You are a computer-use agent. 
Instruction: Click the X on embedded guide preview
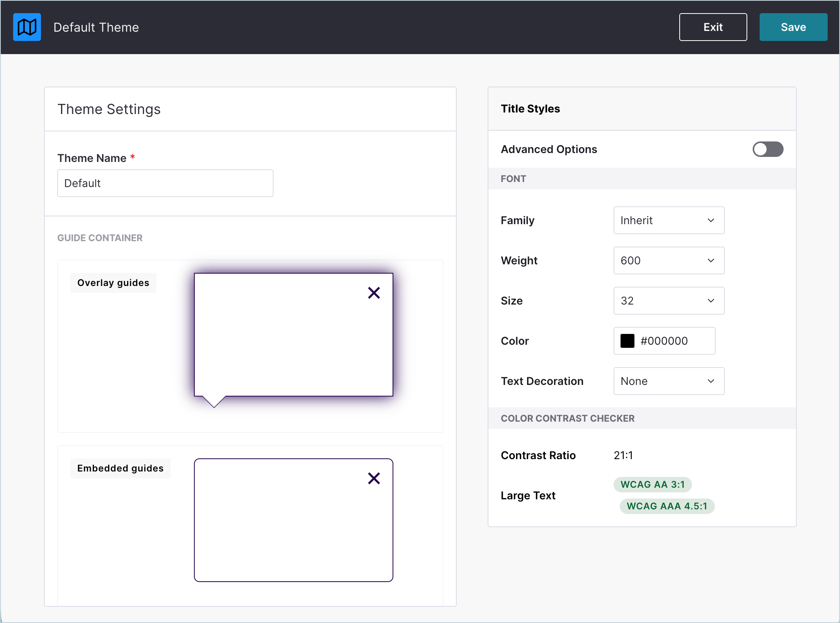point(374,478)
